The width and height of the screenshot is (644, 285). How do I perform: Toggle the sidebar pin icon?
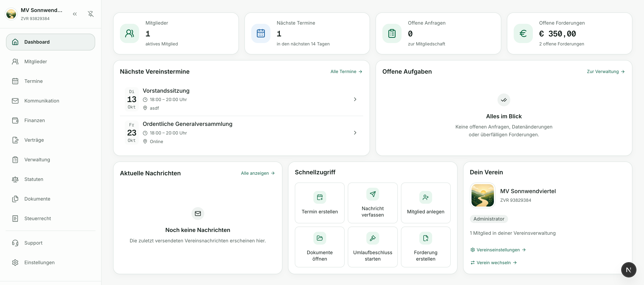pos(91,14)
